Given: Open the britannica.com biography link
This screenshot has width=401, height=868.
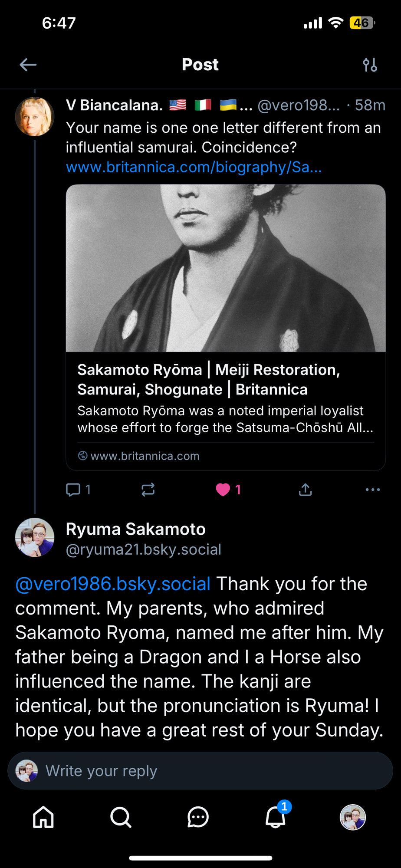Looking at the screenshot, I should pyautogui.click(x=194, y=167).
